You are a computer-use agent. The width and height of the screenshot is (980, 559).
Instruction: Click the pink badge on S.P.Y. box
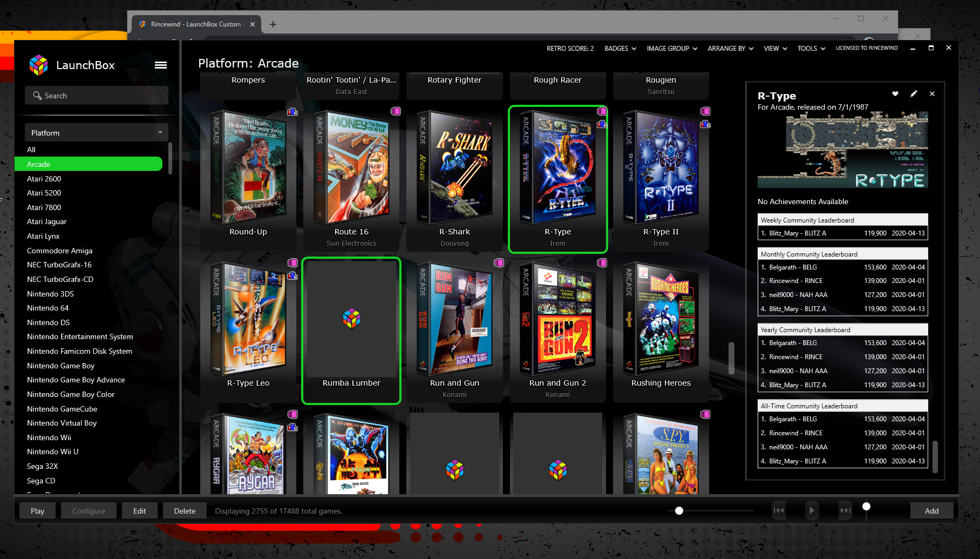705,414
